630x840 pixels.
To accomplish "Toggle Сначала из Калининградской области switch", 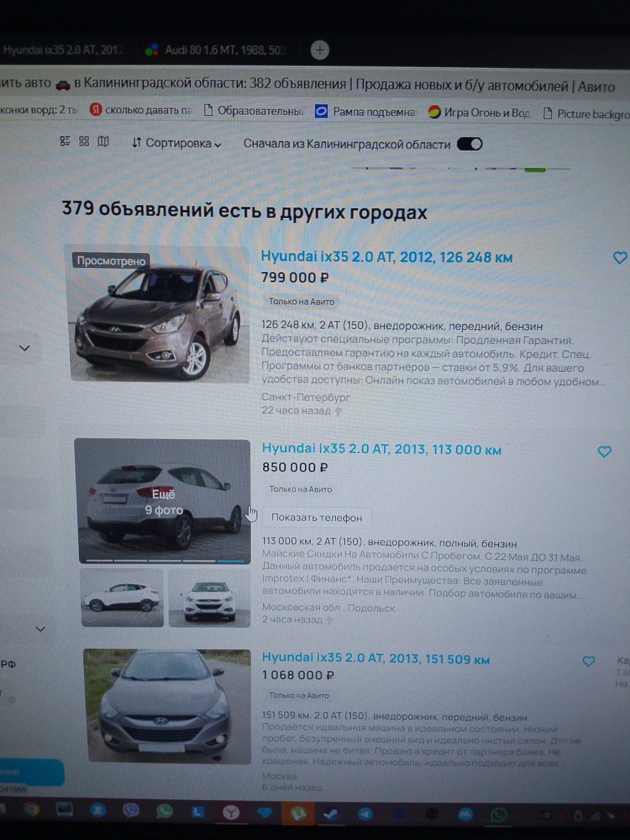I will 469,144.
